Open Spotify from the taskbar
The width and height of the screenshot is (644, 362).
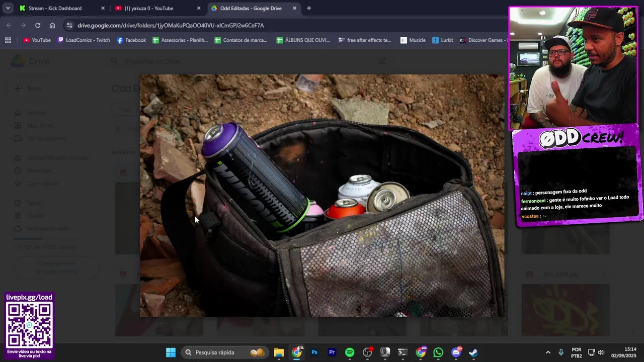[x=350, y=352]
